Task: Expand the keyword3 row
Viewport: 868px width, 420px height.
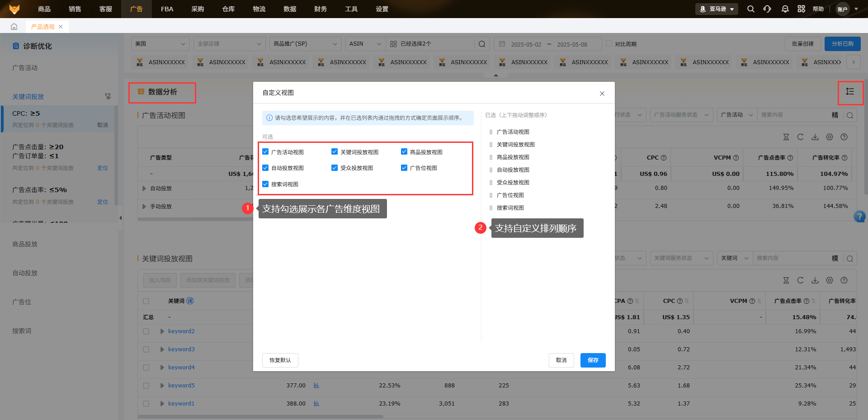Action: pyautogui.click(x=162, y=349)
